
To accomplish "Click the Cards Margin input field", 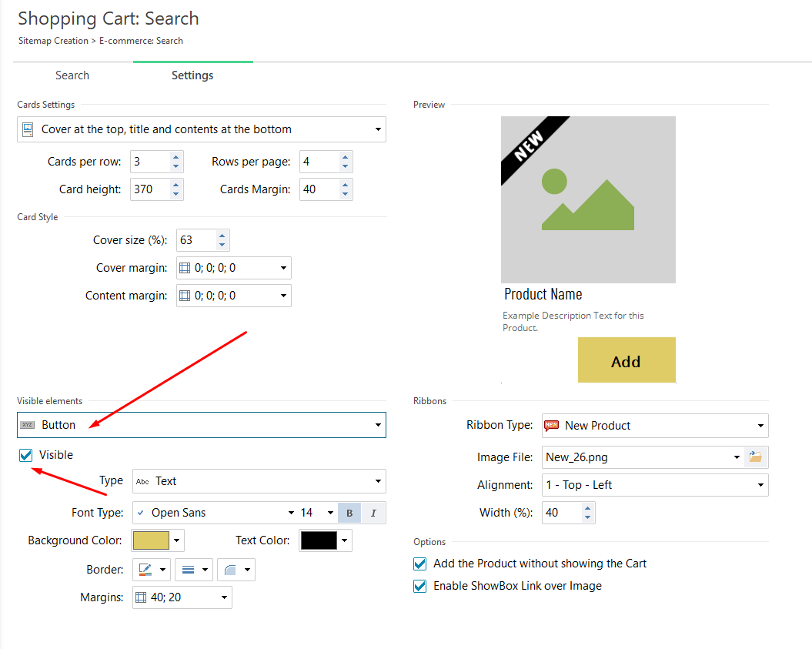I will coord(319,189).
